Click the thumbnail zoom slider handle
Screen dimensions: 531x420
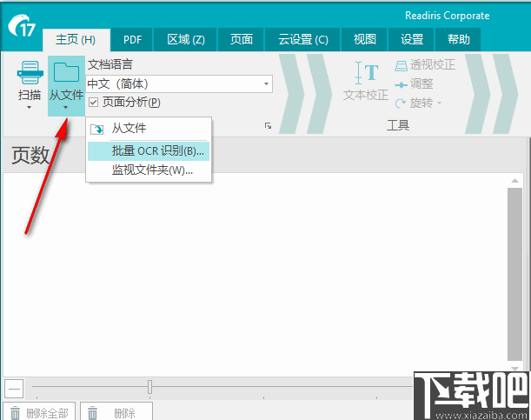(x=149, y=387)
